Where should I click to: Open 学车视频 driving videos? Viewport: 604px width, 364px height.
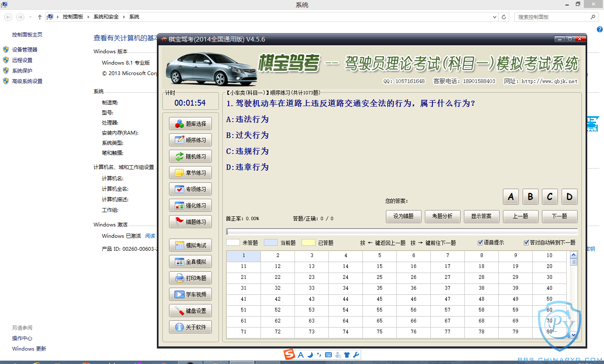(190, 294)
